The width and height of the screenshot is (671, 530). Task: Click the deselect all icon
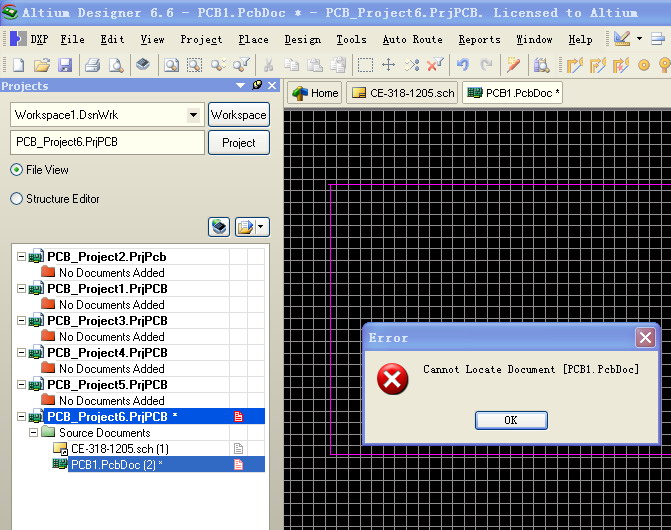coord(412,65)
